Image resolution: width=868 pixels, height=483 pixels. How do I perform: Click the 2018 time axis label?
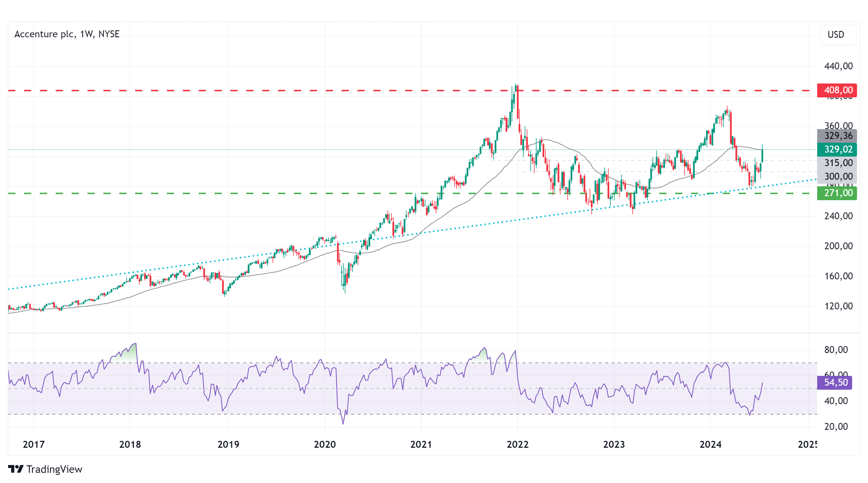[x=130, y=445]
